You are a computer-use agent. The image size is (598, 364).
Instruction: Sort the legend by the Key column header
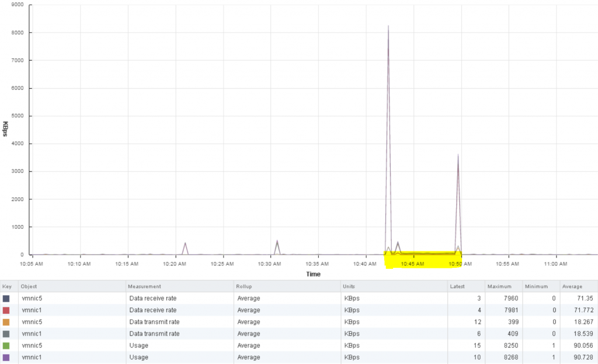point(7,286)
